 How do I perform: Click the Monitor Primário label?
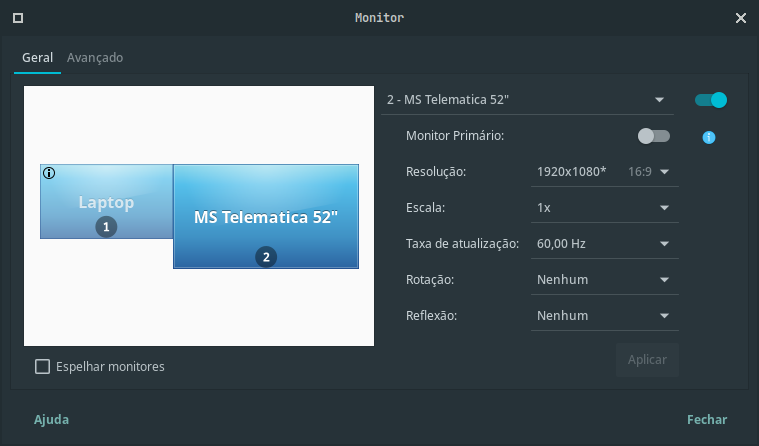[455, 136]
